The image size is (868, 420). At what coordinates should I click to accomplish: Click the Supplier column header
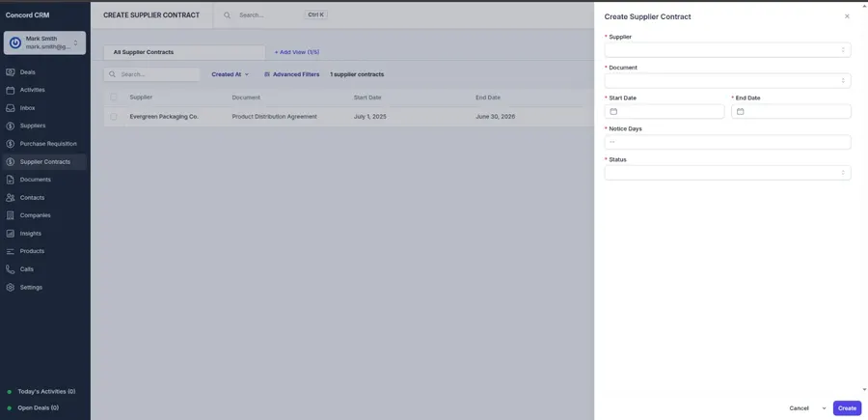[141, 97]
